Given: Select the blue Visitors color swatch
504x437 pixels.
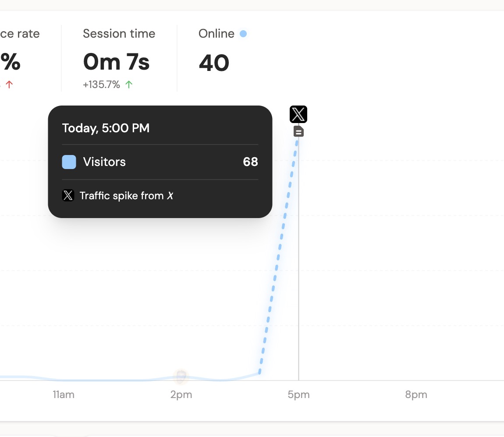Looking at the screenshot, I should pyautogui.click(x=69, y=162).
